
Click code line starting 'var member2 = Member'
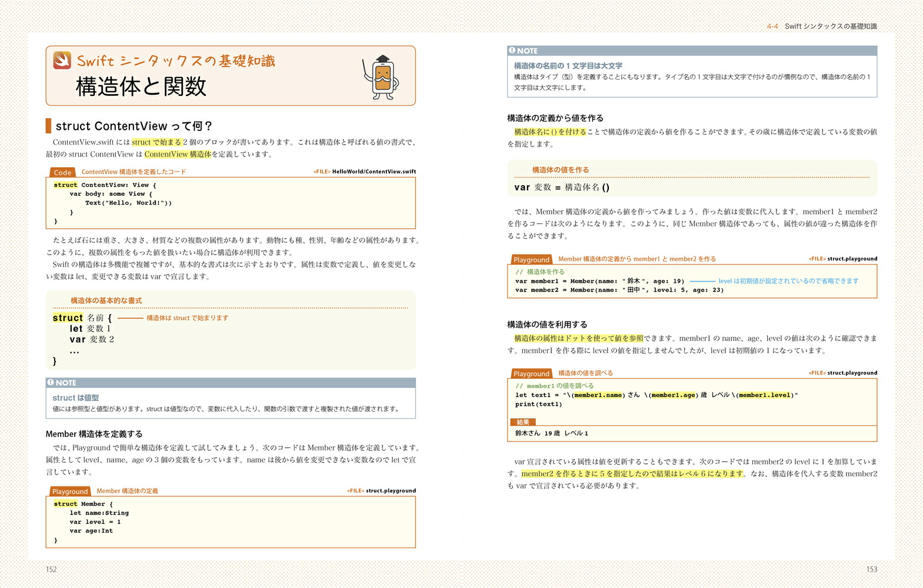pos(619,290)
